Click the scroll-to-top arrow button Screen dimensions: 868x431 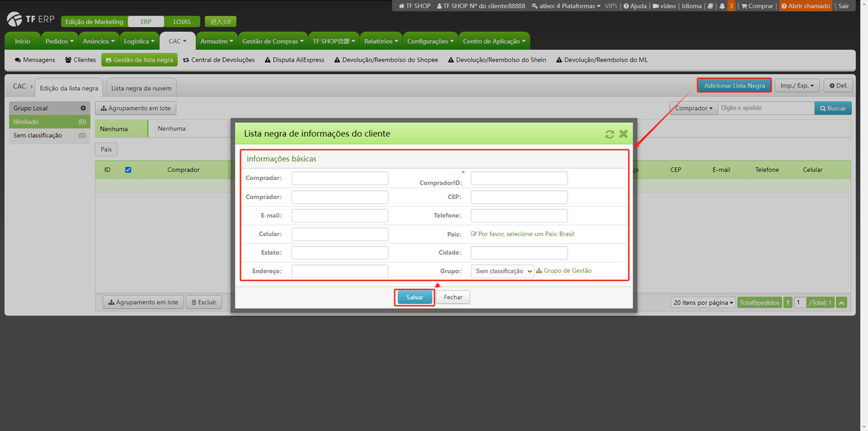point(842,303)
